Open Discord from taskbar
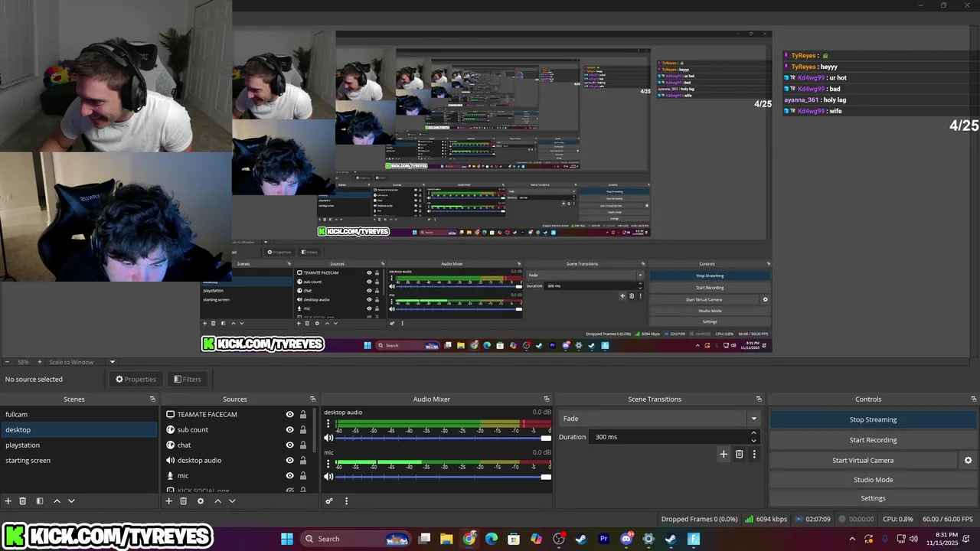This screenshot has height=551, width=980. pos(626,539)
